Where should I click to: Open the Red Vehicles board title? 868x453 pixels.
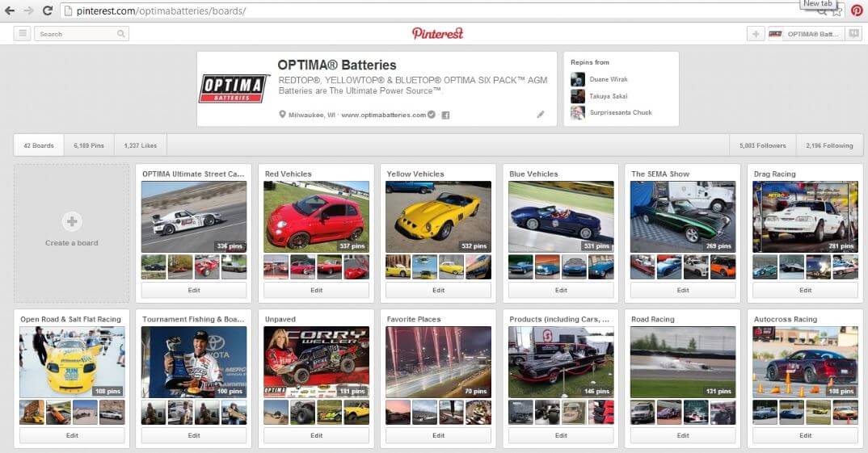pyautogui.click(x=288, y=174)
